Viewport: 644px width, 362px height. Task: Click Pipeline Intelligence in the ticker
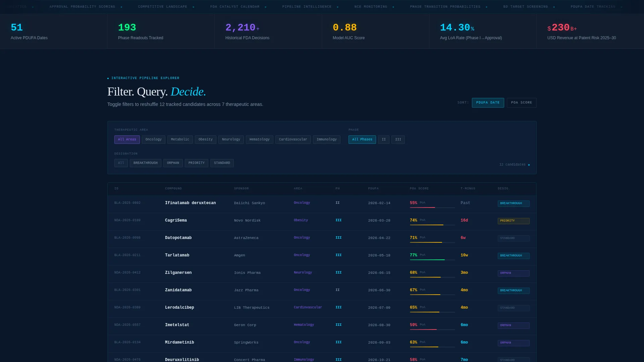pos(307,7)
